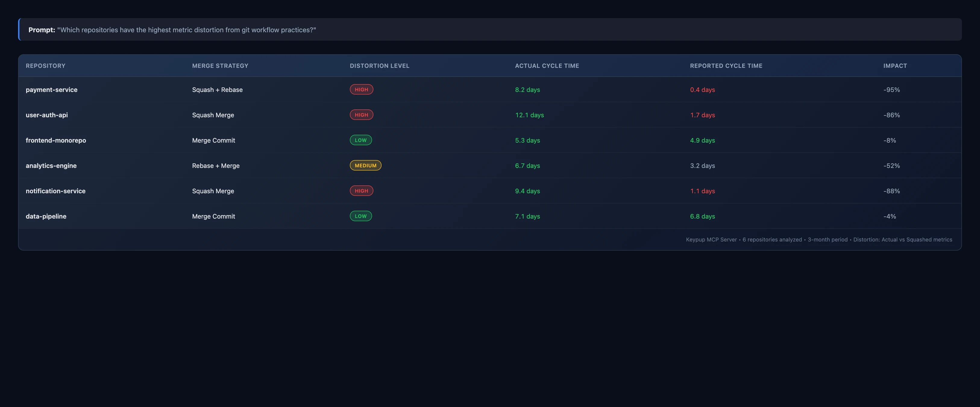Click 12.1 days actual cycle time
This screenshot has height=407, width=980.
point(529,115)
